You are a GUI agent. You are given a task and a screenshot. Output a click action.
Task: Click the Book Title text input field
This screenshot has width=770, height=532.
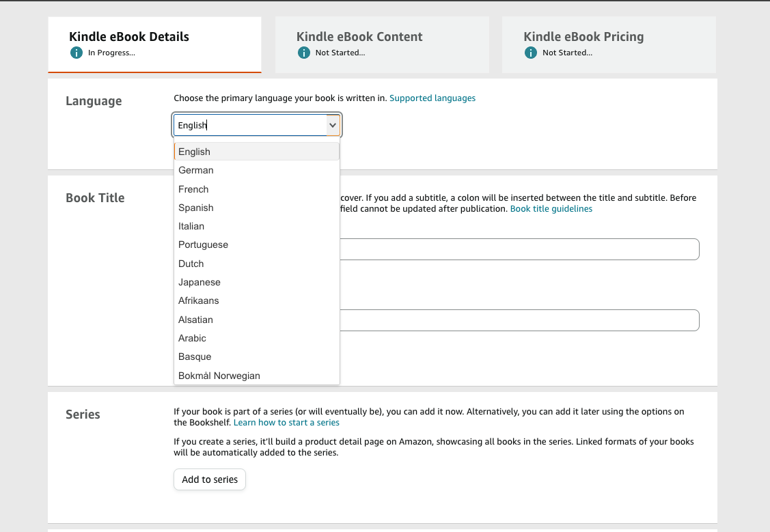pyautogui.click(x=519, y=249)
